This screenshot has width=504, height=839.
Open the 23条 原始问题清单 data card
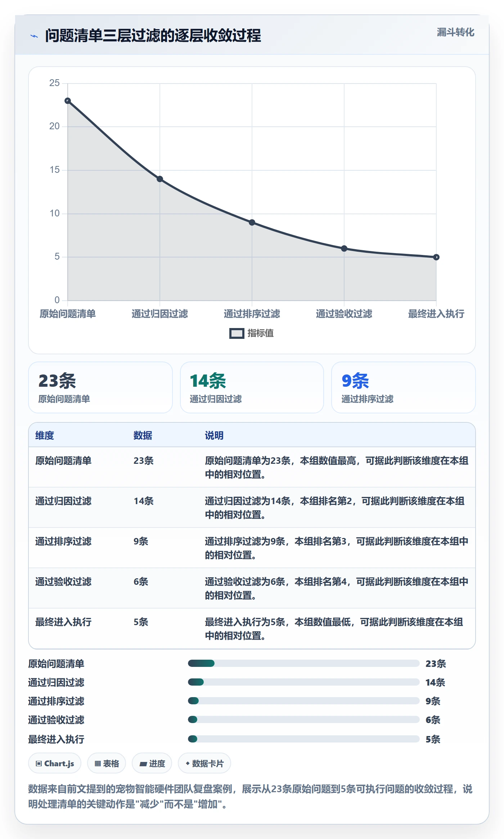pos(100,387)
